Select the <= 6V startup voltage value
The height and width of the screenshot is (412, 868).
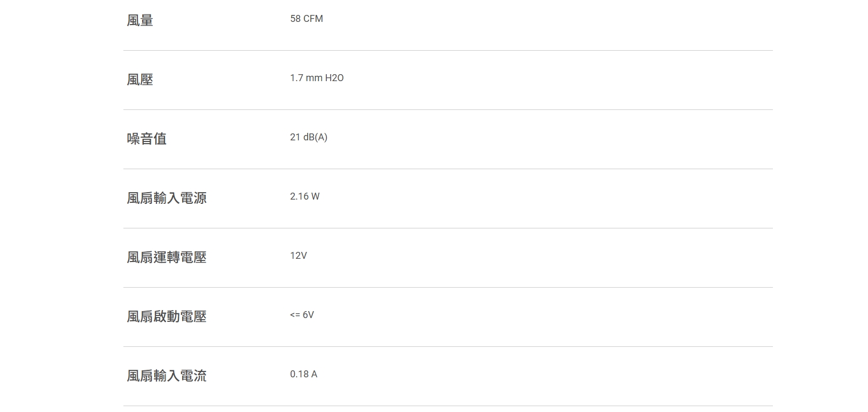pos(302,315)
